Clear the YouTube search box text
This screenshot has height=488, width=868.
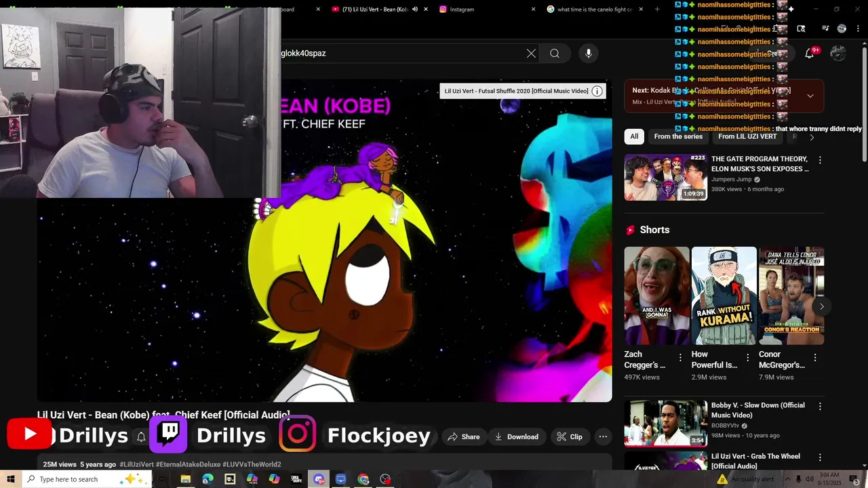tap(531, 54)
